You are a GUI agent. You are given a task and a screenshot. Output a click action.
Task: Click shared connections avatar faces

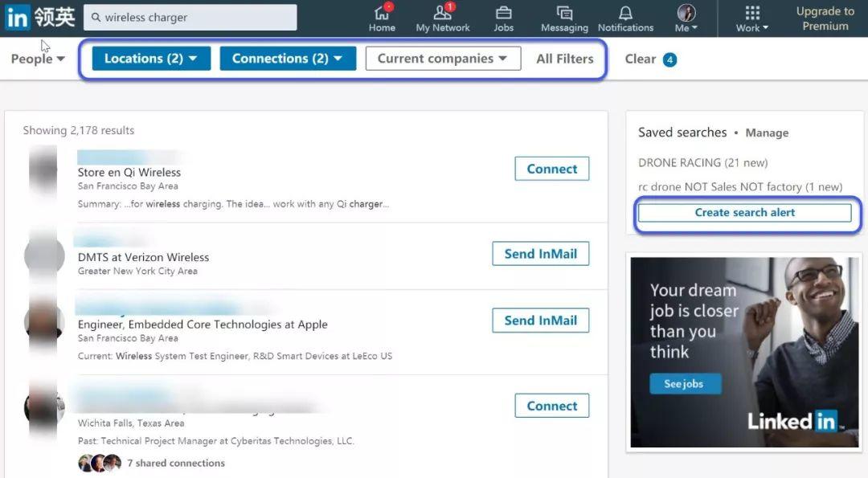point(100,463)
